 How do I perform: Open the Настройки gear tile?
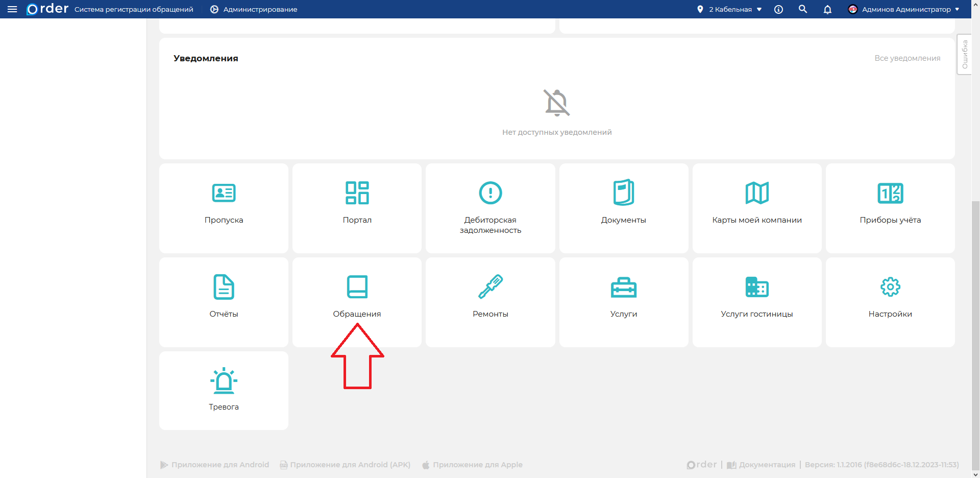890,301
